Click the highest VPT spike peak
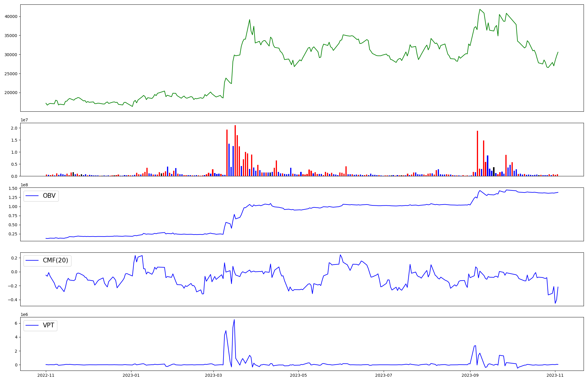The image size is (588, 382). click(x=234, y=320)
